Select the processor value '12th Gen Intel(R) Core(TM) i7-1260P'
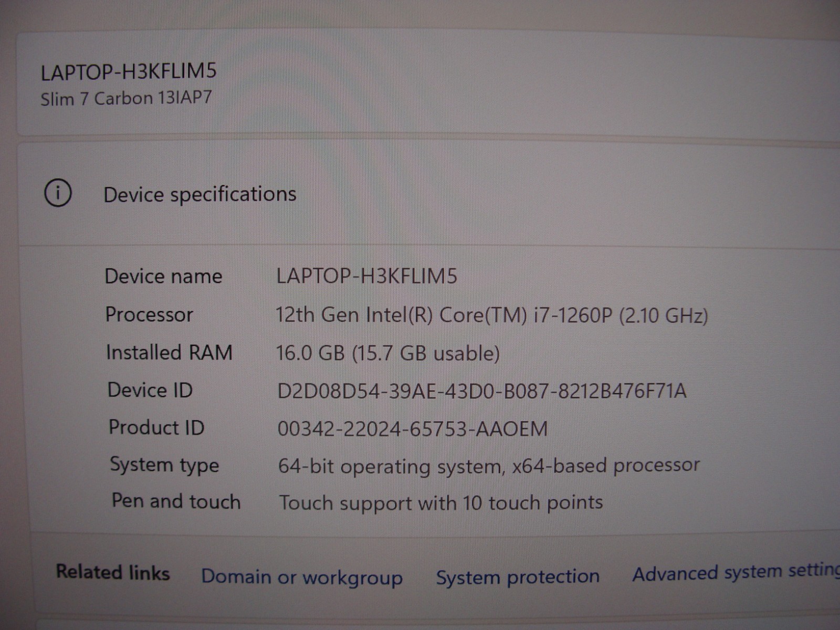This screenshot has height=630, width=840. pyautogui.click(x=444, y=315)
